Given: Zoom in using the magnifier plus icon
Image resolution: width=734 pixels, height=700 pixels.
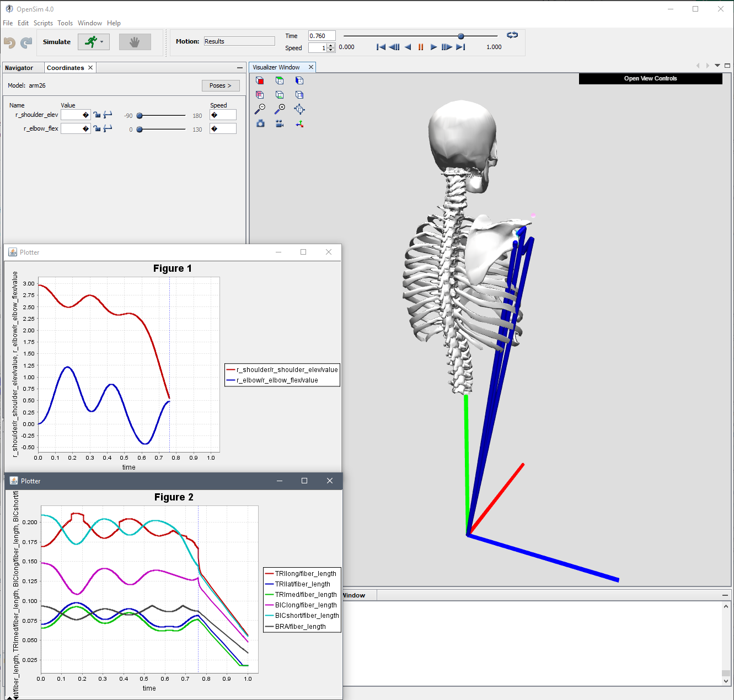Looking at the screenshot, I should tap(280, 109).
